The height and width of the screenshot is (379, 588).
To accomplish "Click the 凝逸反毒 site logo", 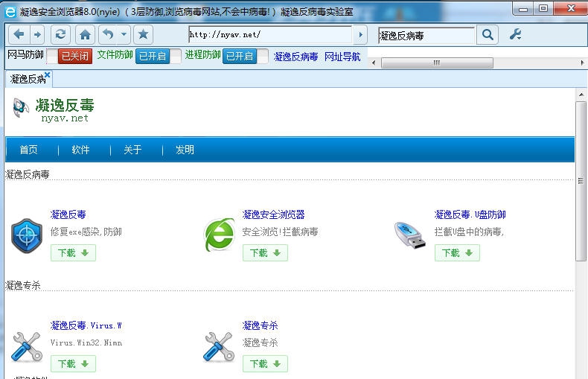I will point(53,109).
